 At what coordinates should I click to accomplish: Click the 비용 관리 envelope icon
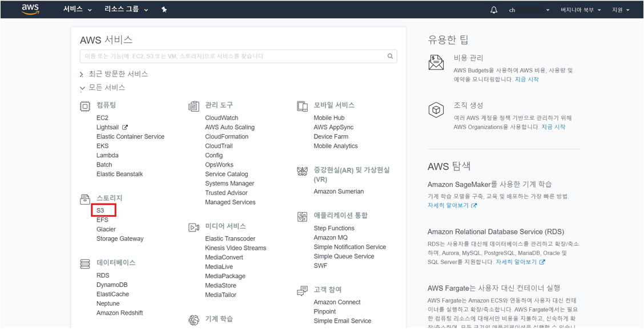tap(436, 63)
